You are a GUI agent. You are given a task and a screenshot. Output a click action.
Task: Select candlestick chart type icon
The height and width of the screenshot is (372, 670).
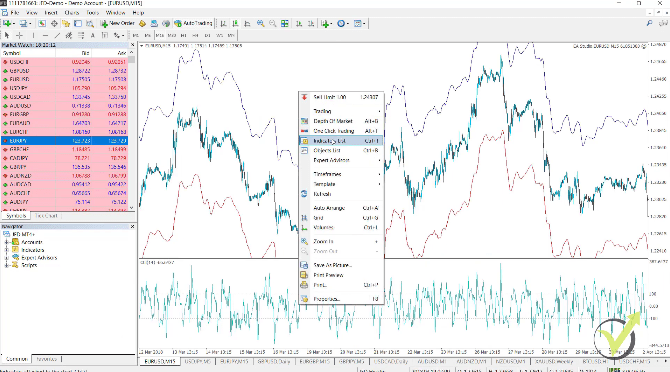click(235, 23)
